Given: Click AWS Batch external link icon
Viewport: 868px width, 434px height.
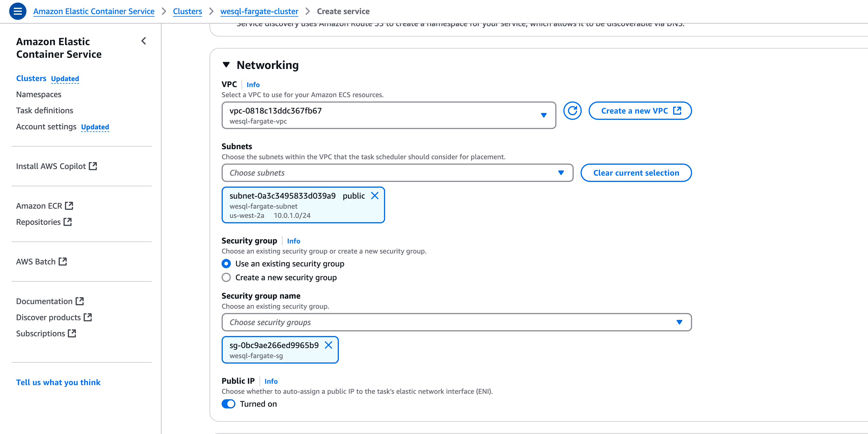Looking at the screenshot, I should [x=63, y=262].
